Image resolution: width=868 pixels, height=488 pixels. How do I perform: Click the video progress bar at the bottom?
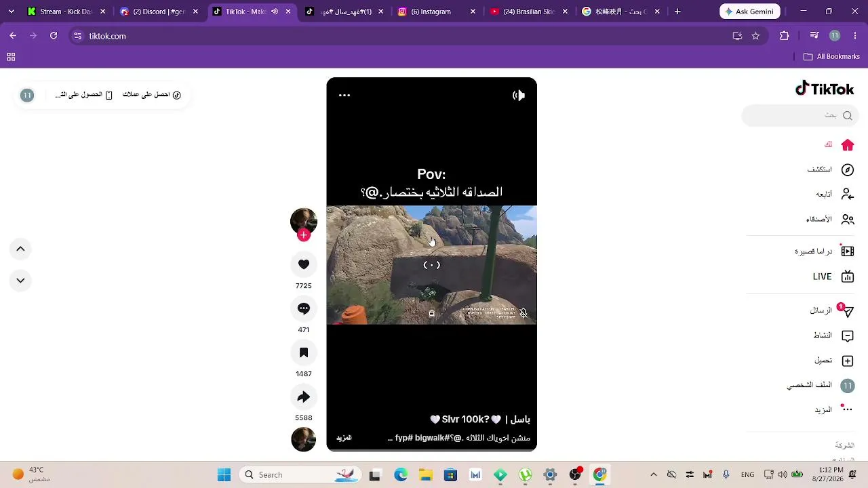click(x=431, y=449)
